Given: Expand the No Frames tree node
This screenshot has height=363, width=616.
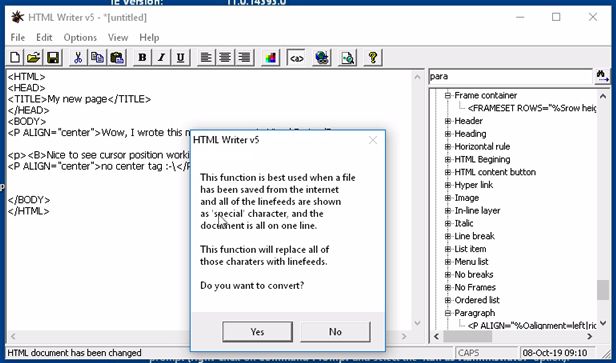Looking at the screenshot, I should click(x=447, y=288).
